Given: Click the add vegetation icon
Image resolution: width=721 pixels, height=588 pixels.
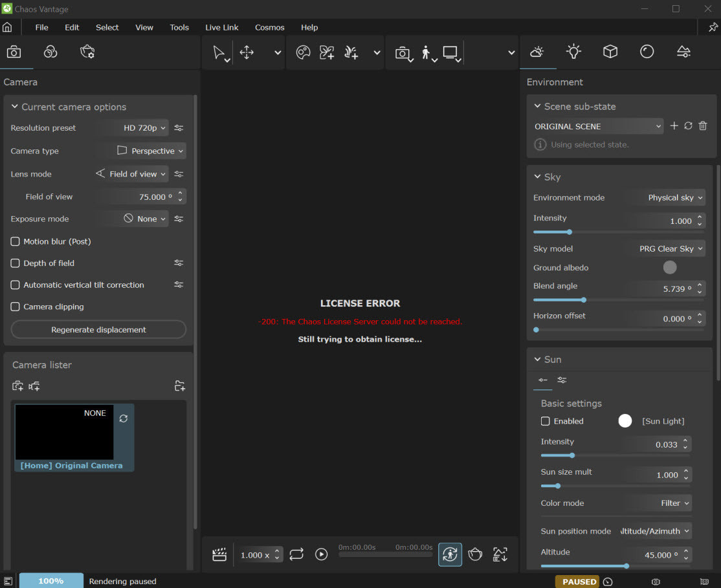Looking at the screenshot, I should (351, 52).
